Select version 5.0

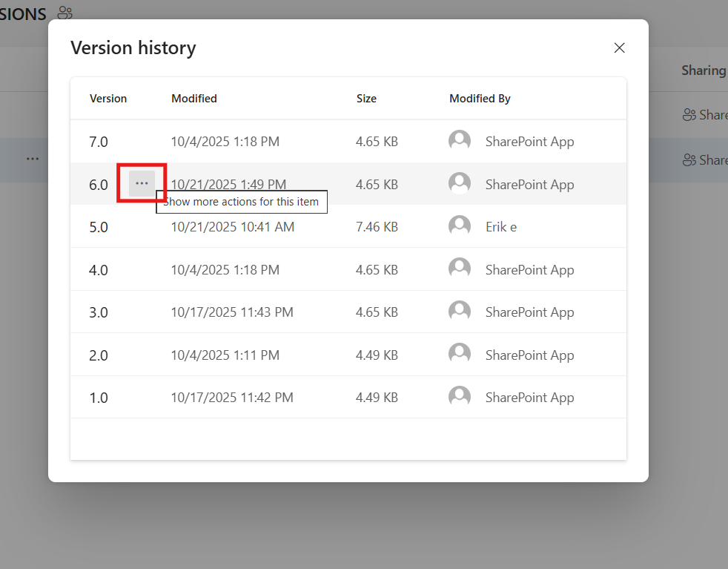pos(99,227)
